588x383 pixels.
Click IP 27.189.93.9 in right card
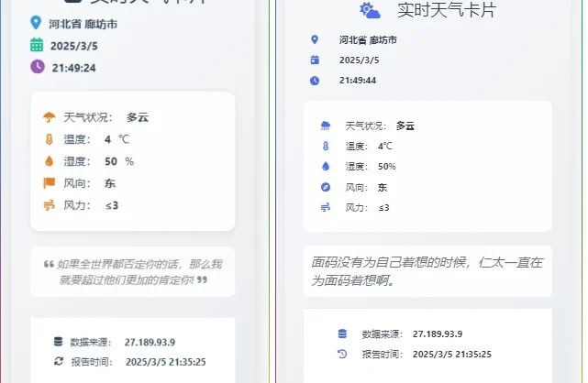(x=438, y=334)
